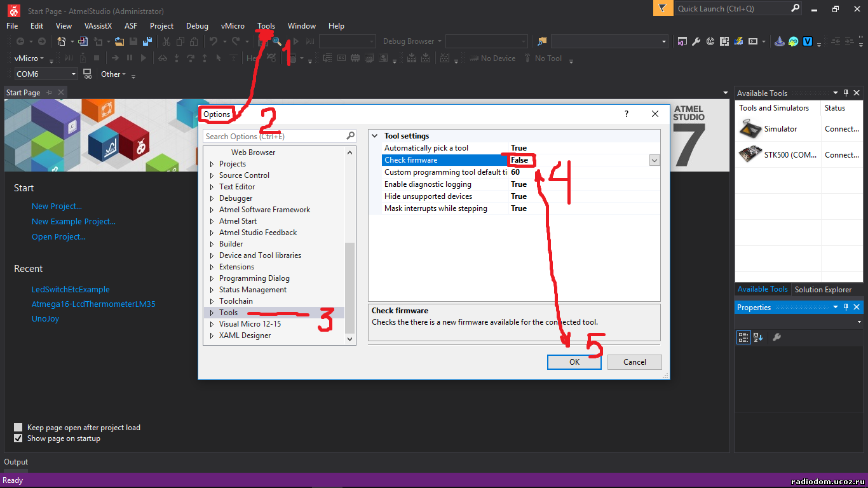Expand the Projects node in Options tree
The width and height of the screenshot is (868, 488).
point(212,164)
